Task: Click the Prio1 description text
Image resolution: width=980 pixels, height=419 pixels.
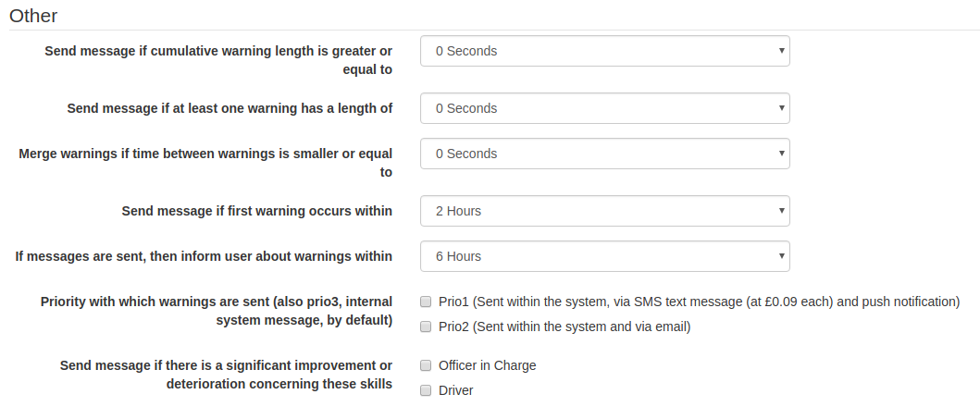Action: point(699,302)
